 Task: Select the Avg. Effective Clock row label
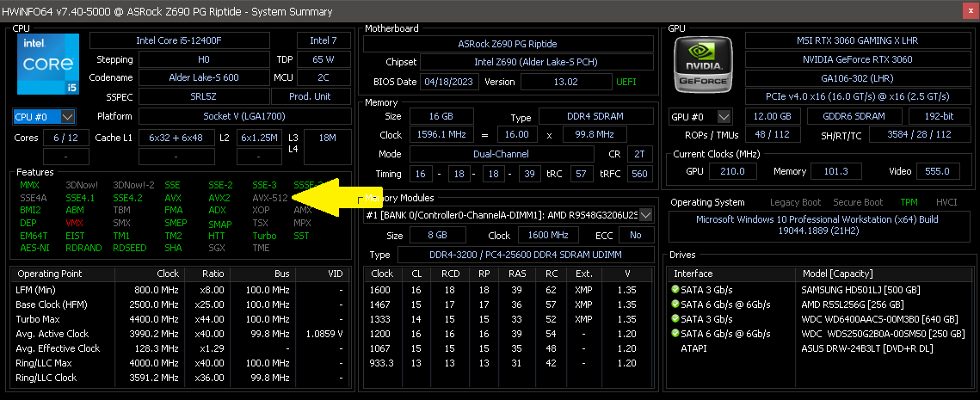58,348
